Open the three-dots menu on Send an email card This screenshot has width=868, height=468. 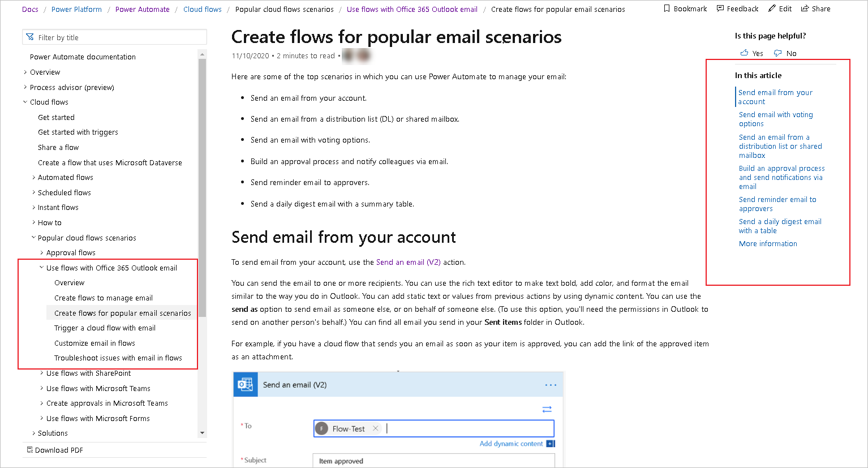(x=551, y=385)
